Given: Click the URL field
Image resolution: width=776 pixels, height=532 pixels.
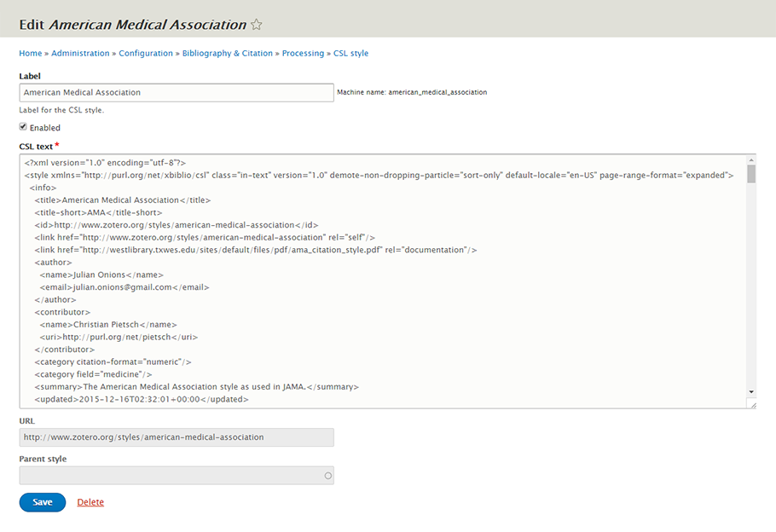Looking at the screenshot, I should 177,437.
